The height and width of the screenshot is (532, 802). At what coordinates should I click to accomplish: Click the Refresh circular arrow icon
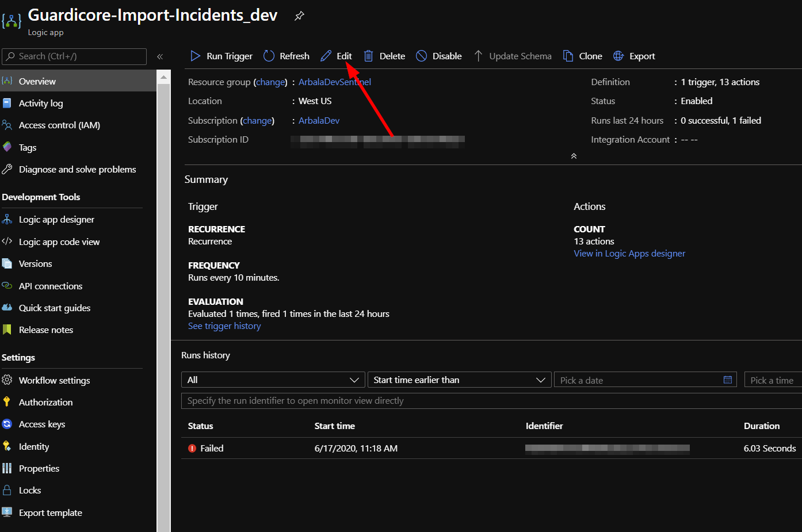point(269,56)
